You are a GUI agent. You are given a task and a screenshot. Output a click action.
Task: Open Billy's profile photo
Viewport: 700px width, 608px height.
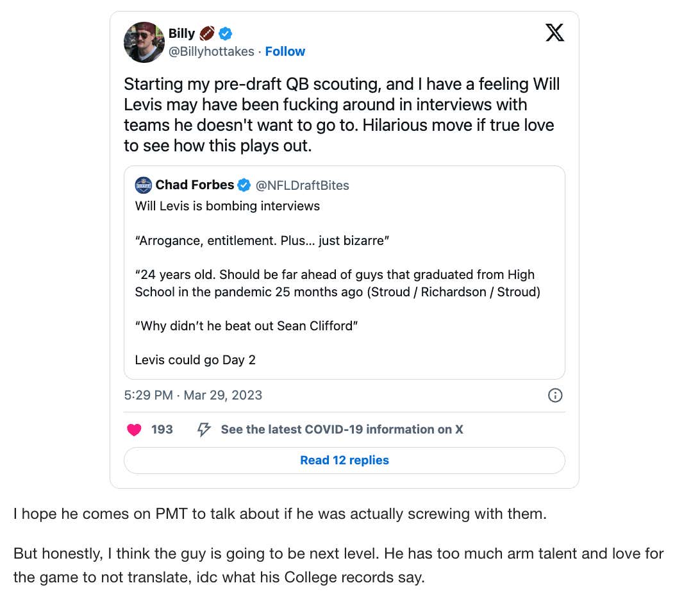coord(144,42)
